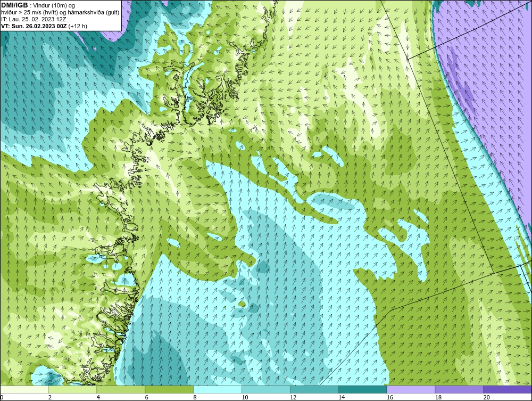Select the 0–2 m/s pale color swatch
The width and height of the screenshot is (532, 401).
[x=24, y=389]
